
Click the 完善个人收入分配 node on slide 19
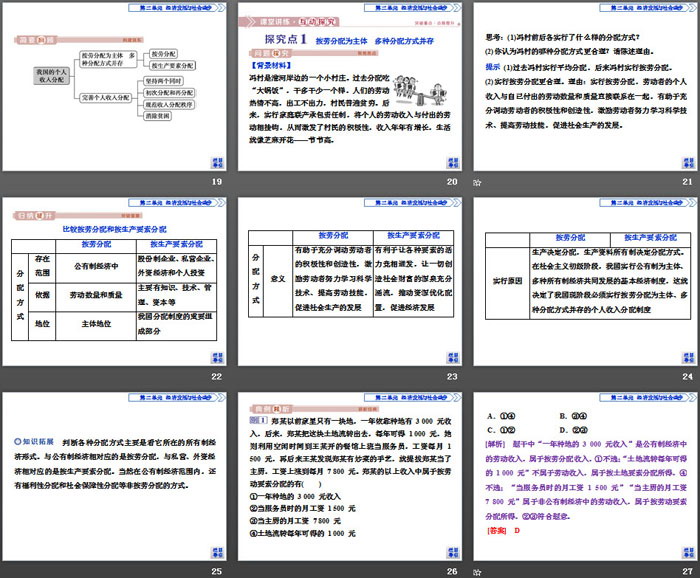(x=105, y=97)
